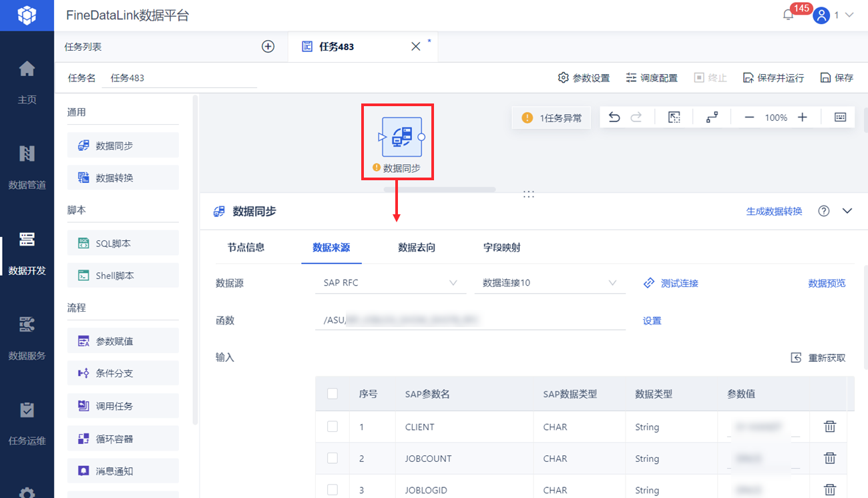Switch to the 节点信息 tab
Viewport: 868px width, 498px height.
246,248
